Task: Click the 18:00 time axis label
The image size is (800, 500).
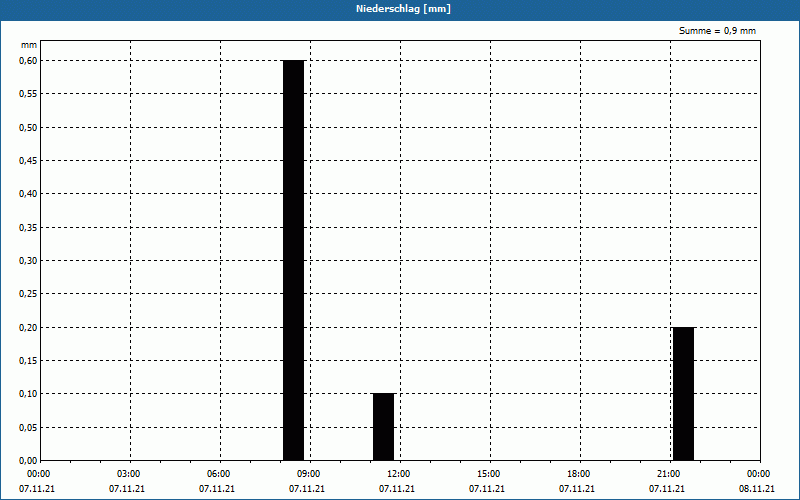Action: coord(579,474)
